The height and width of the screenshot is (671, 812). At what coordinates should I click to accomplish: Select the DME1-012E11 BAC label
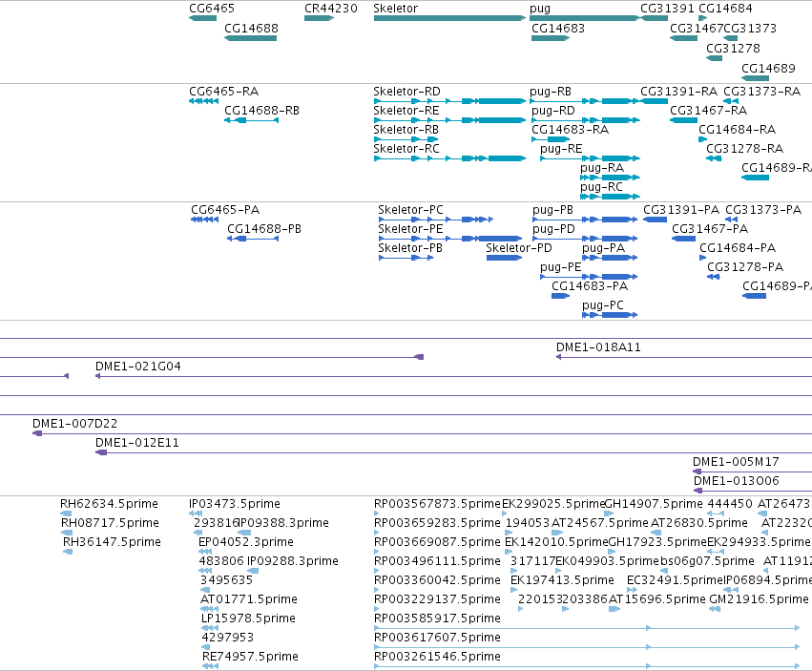(137, 443)
